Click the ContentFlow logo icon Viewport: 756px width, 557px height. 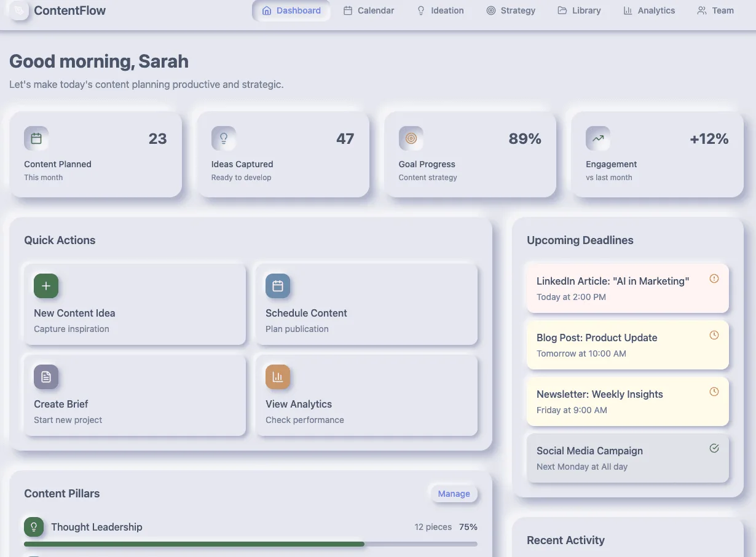(19, 10)
